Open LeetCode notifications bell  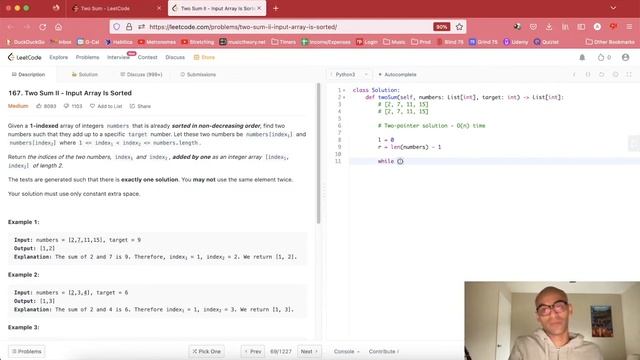[x=582, y=58]
